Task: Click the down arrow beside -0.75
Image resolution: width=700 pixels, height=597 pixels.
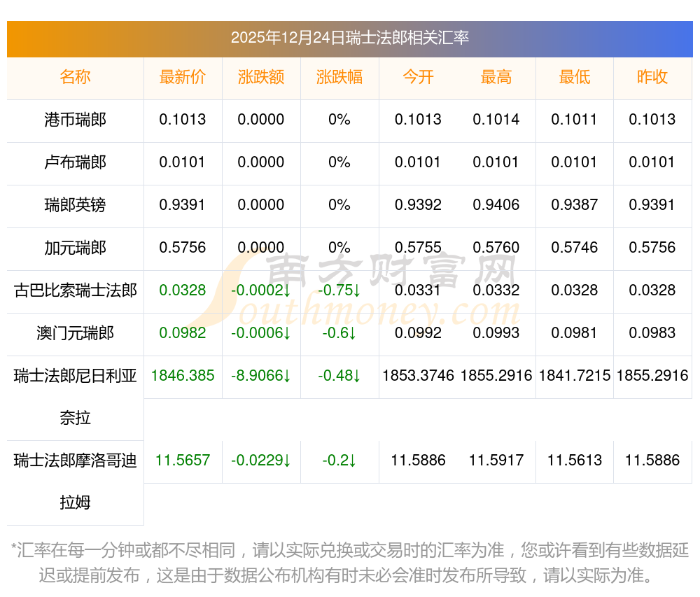Action: 356,290
